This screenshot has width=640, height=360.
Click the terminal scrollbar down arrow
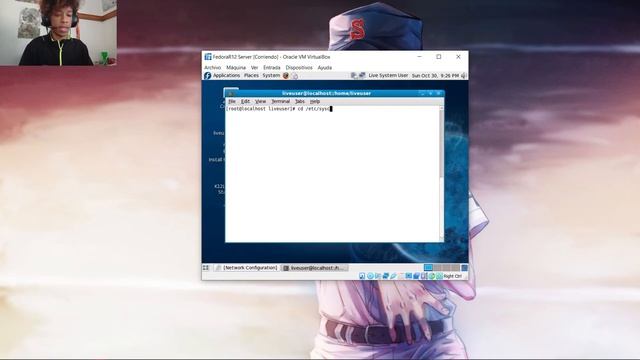click(x=441, y=239)
